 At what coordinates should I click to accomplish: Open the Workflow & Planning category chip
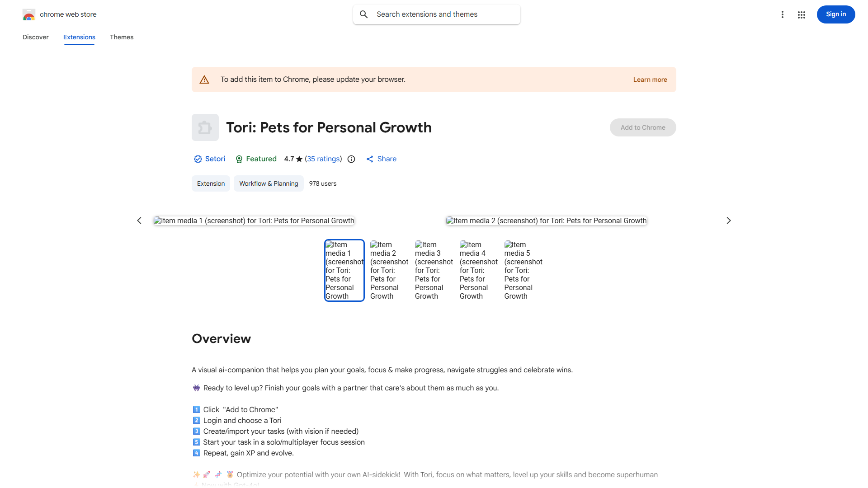(269, 183)
